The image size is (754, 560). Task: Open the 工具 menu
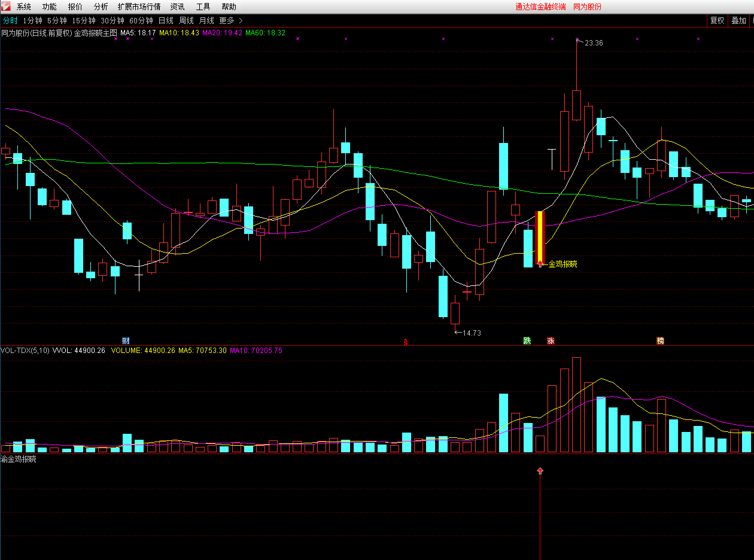click(203, 7)
